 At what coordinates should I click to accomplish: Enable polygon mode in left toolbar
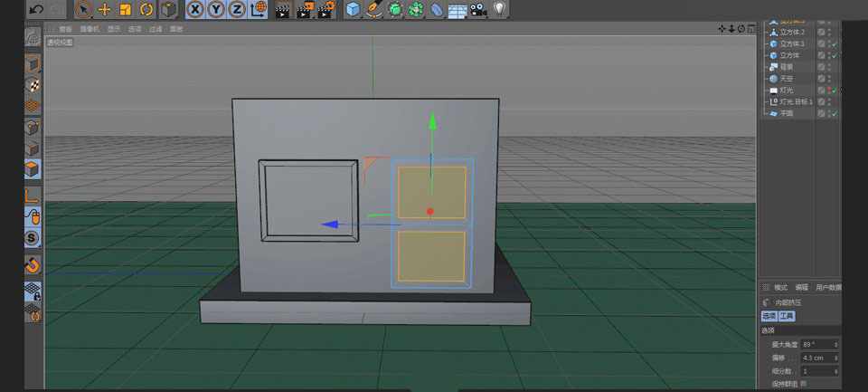(32, 169)
